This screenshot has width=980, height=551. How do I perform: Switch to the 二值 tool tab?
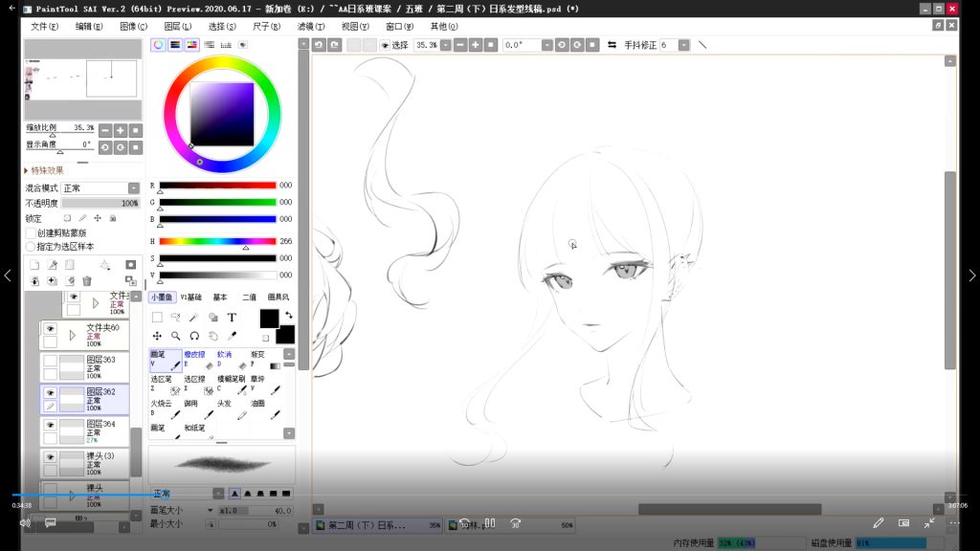[x=249, y=297]
